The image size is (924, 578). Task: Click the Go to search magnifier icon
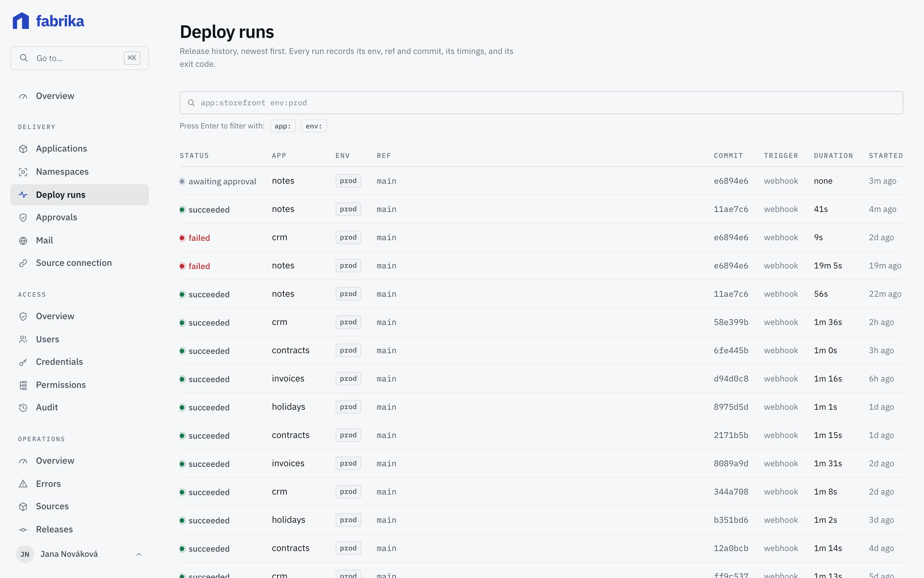(24, 58)
